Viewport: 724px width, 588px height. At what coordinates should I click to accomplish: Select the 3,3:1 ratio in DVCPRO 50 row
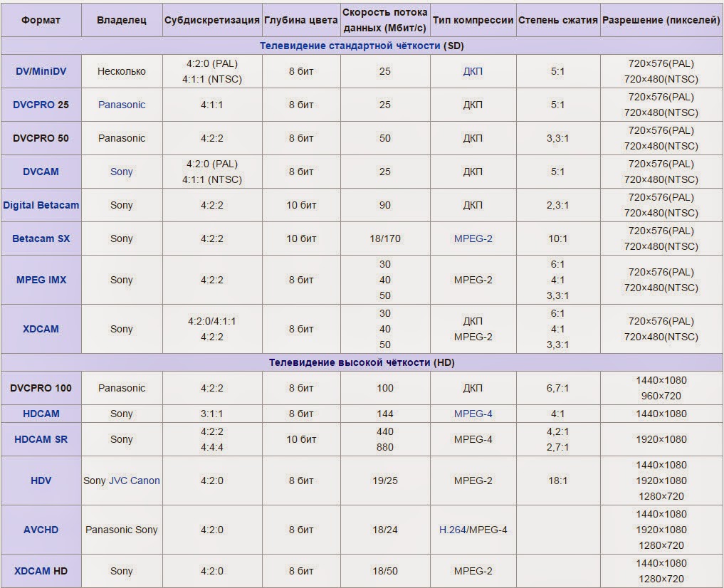558,138
